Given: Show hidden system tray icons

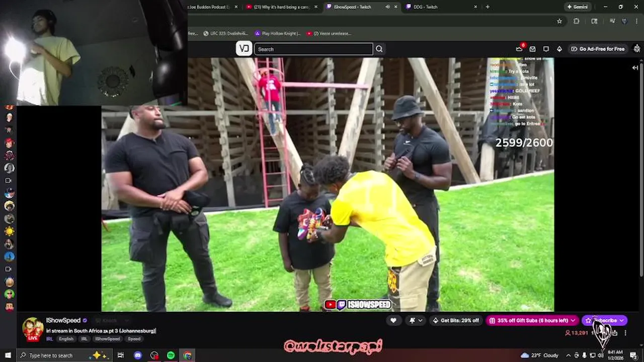Looking at the screenshot, I should point(568,355).
